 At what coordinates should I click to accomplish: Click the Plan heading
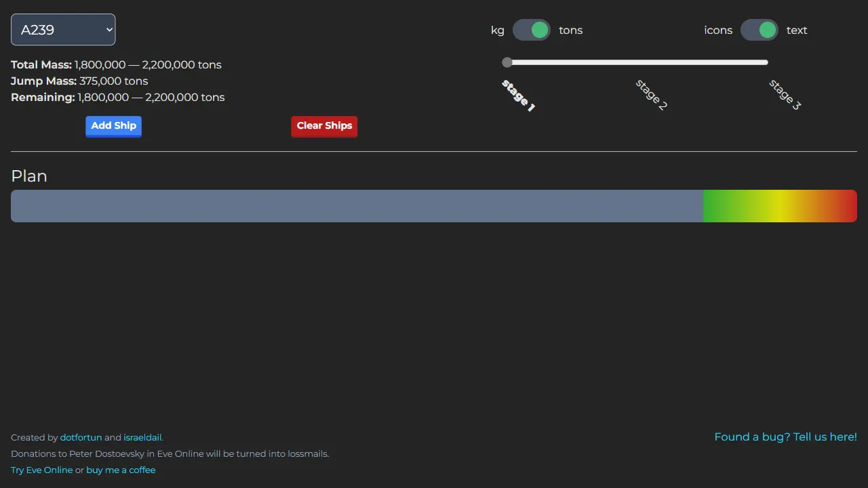[29, 176]
